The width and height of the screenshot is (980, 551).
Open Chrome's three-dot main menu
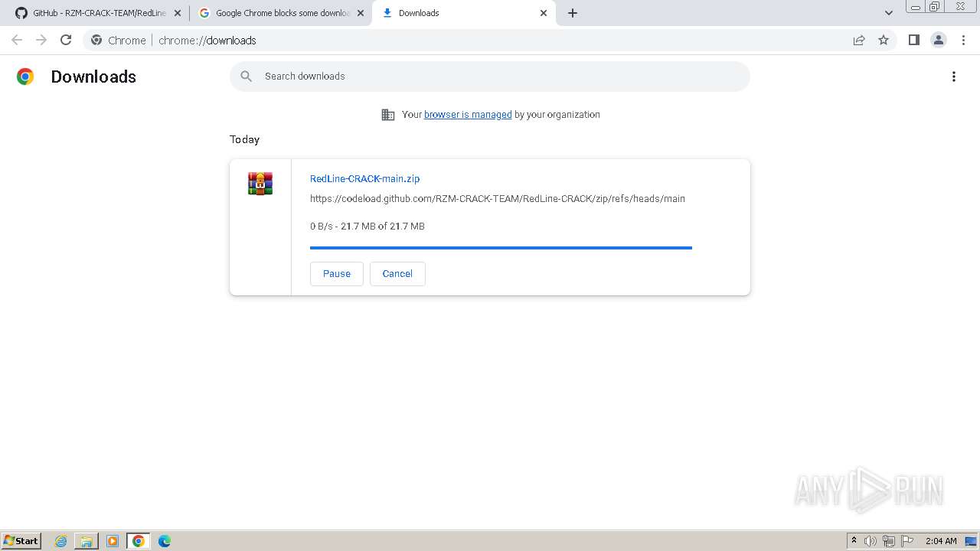pyautogui.click(x=964, y=40)
